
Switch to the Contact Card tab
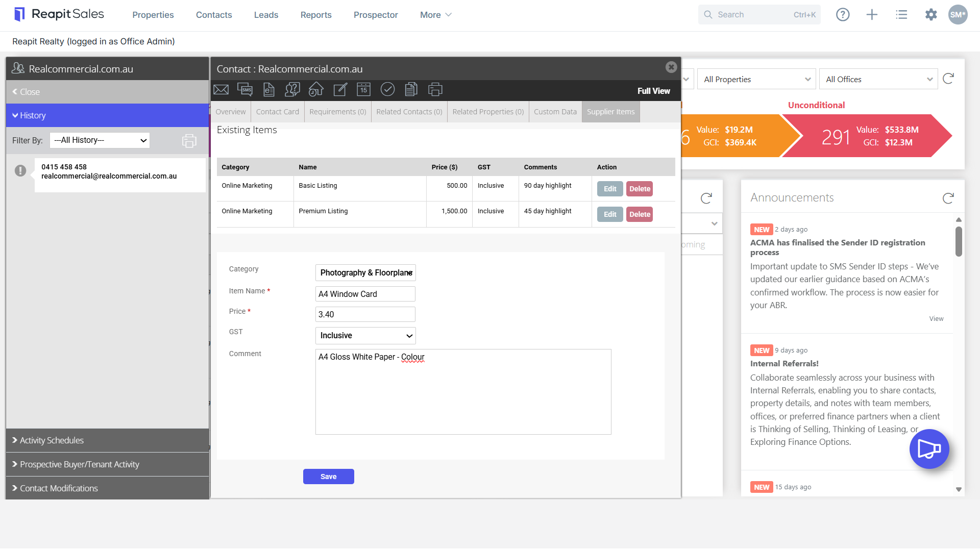click(x=278, y=112)
